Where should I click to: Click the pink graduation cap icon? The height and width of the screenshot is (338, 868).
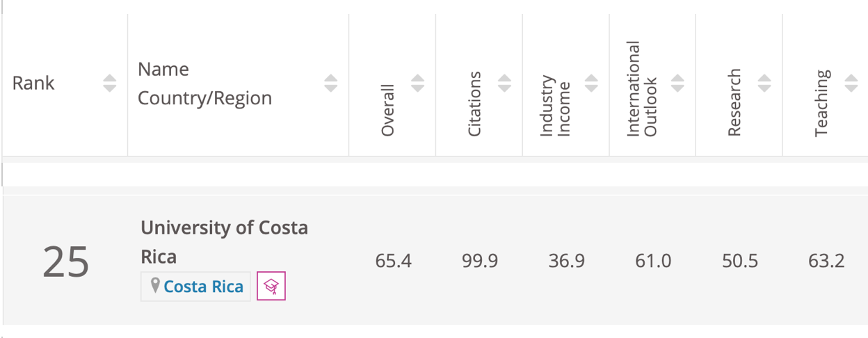coord(271,286)
